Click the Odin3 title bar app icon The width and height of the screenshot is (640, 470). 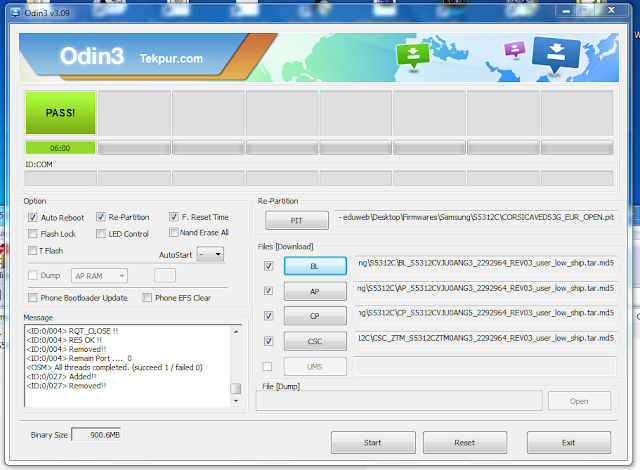[x=16, y=13]
